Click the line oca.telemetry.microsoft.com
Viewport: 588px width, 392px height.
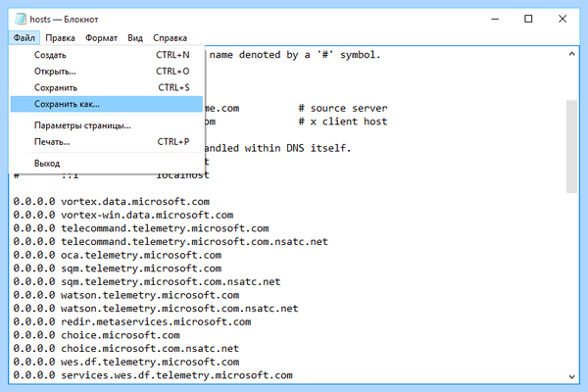118,255
